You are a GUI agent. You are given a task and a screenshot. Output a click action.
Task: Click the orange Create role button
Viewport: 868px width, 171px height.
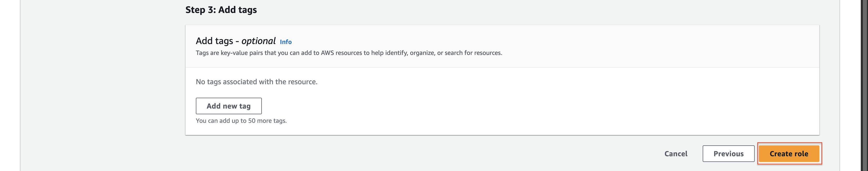pyautogui.click(x=789, y=153)
